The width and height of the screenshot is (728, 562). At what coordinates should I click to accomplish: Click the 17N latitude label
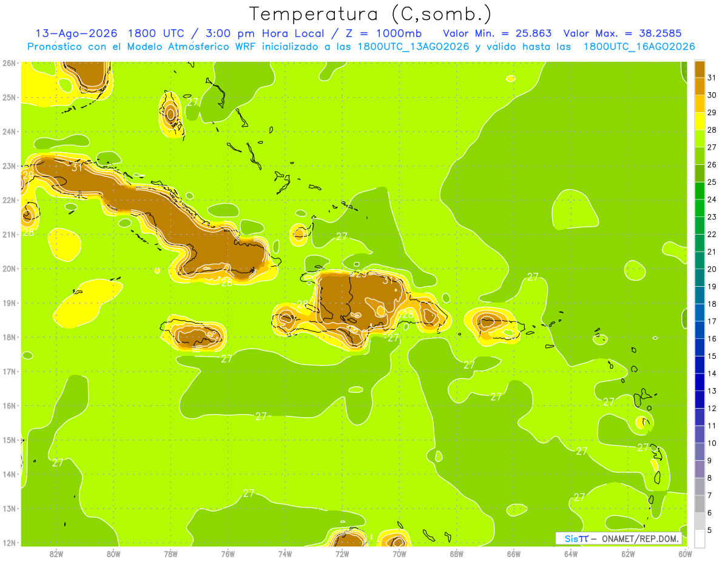8,371
